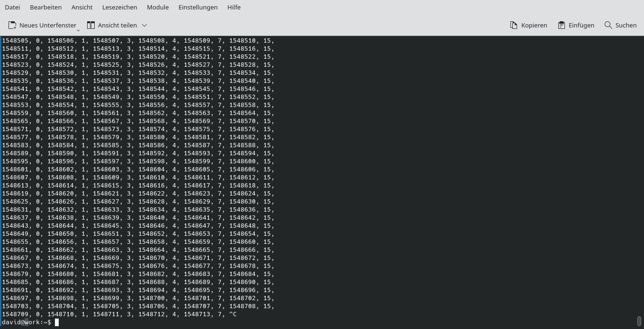
Task: Open the Datei menu
Action: click(x=12, y=7)
